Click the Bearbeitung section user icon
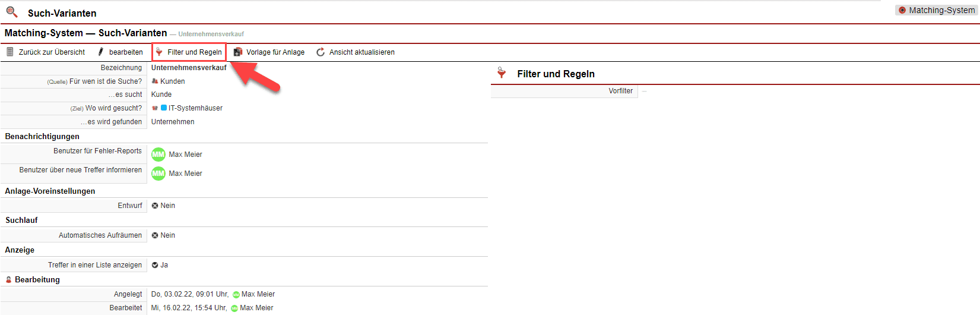This screenshot has width=980, height=315. click(x=9, y=280)
